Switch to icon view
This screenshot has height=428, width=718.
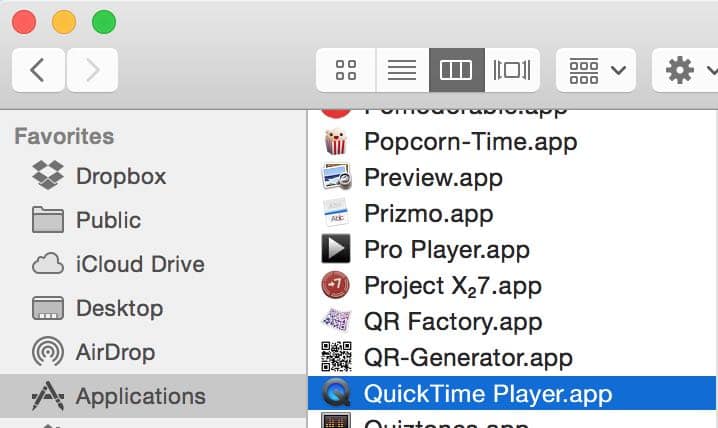tap(346, 70)
